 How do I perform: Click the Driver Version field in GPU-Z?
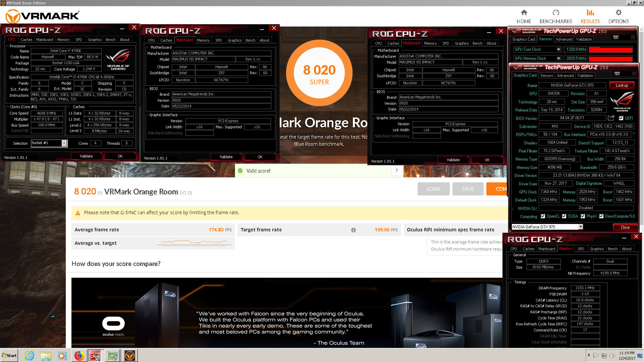click(586, 175)
